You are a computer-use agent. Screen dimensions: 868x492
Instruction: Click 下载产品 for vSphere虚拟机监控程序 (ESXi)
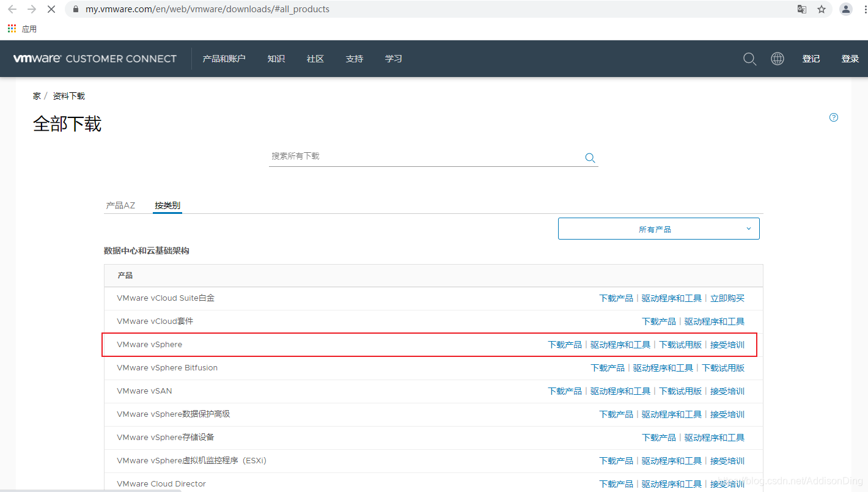coord(616,461)
